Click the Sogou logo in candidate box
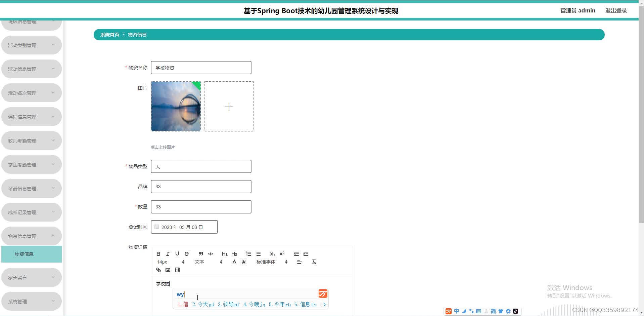Viewport: 644px width, 316px height. coord(323,294)
